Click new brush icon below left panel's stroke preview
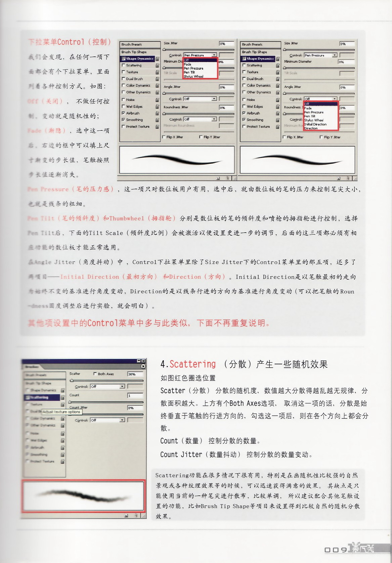The image size is (392, 563). click(x=218, y=178)
